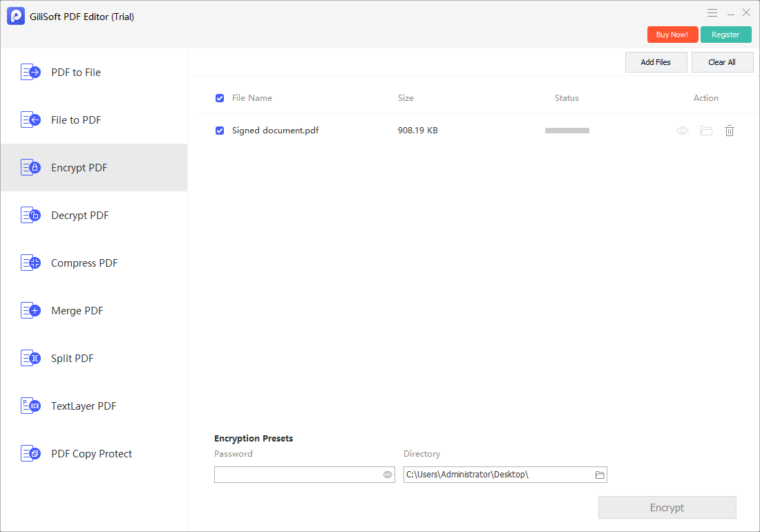The image size is (760, 532).
Task: Click the Merge PDF plus icon
Action: coord(30,311)
